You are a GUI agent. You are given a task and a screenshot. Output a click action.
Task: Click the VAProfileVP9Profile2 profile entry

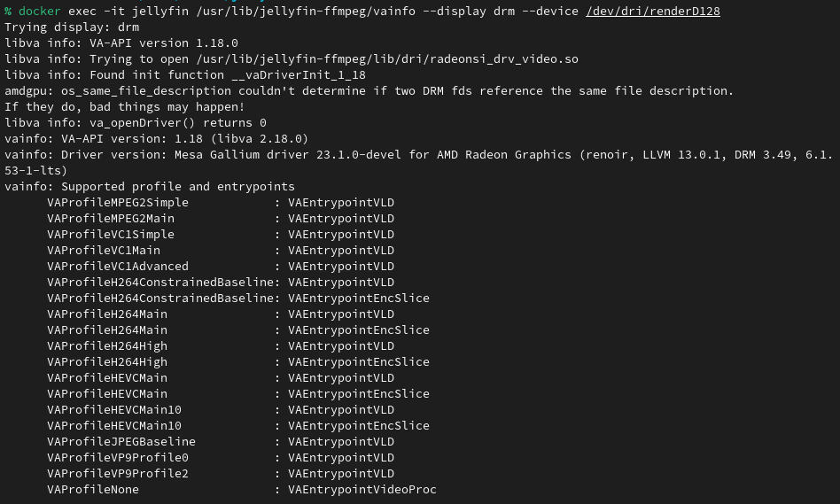[x=117, y=474]
